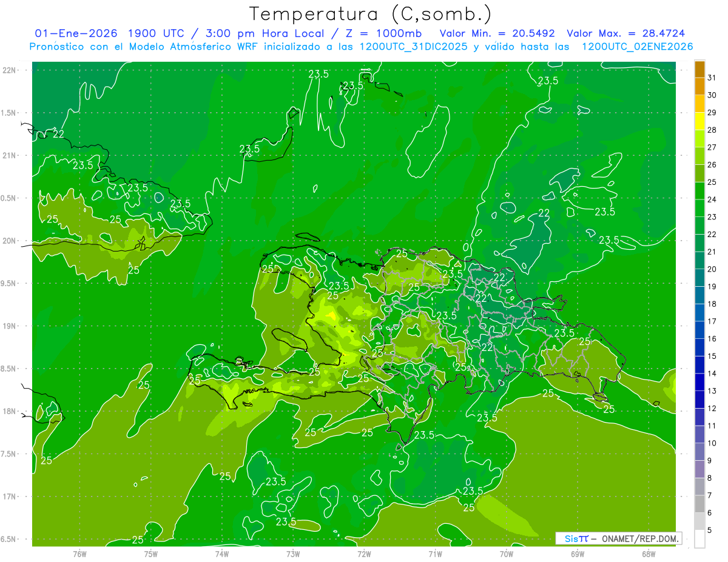
Task: Pick orange swatch between 30 and 31
Action: click(x=699, y=87)
